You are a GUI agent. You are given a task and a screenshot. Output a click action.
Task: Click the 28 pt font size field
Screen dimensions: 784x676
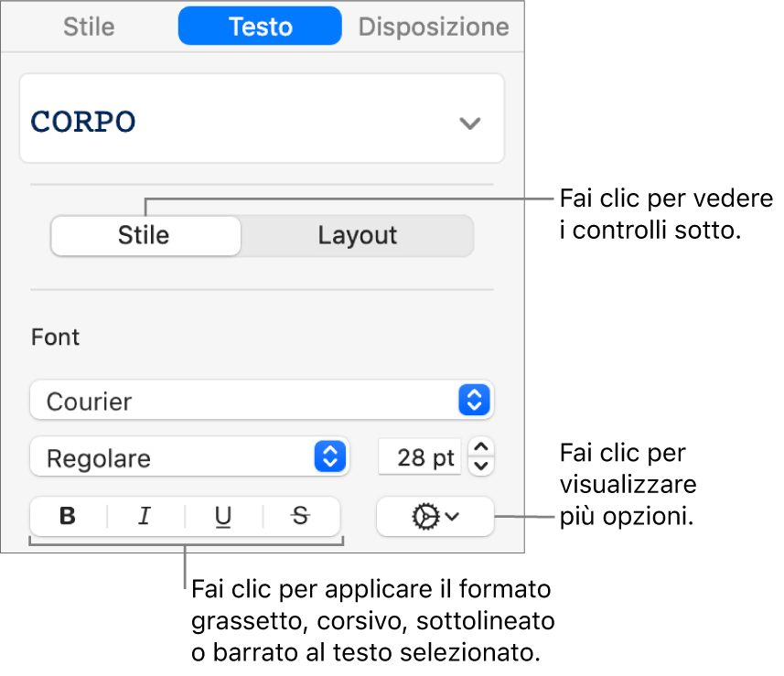point(420,457)
